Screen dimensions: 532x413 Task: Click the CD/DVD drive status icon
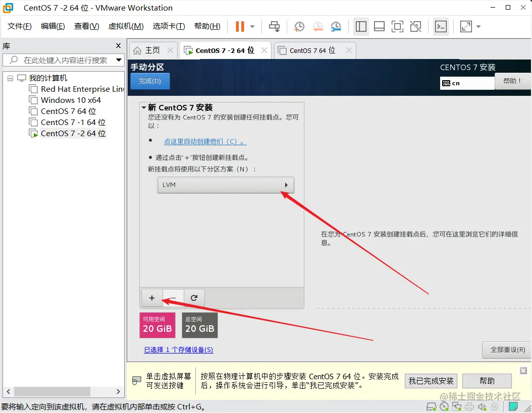point(444,406)
